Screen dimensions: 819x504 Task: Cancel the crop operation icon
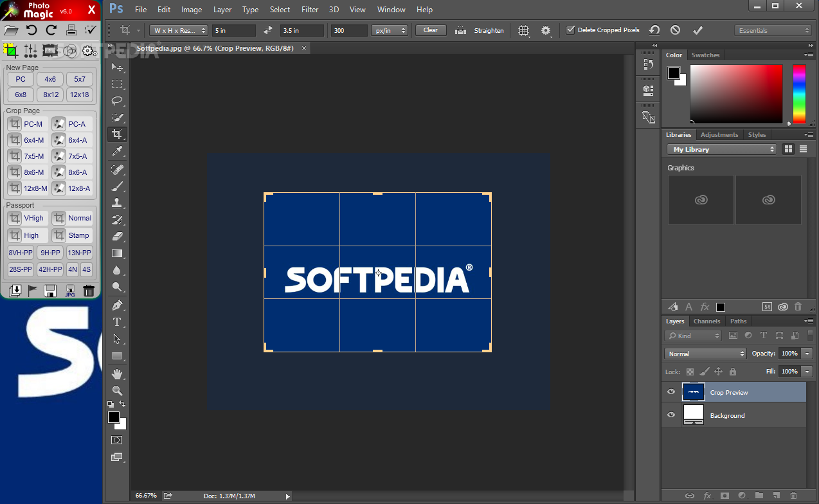(675, 30)
